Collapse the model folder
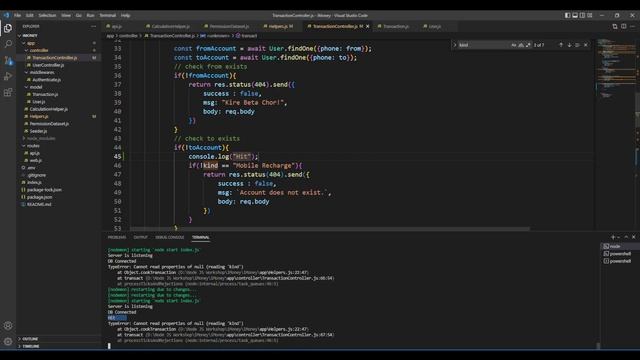This screenshot has width=640, height=360. pos(36,87)
